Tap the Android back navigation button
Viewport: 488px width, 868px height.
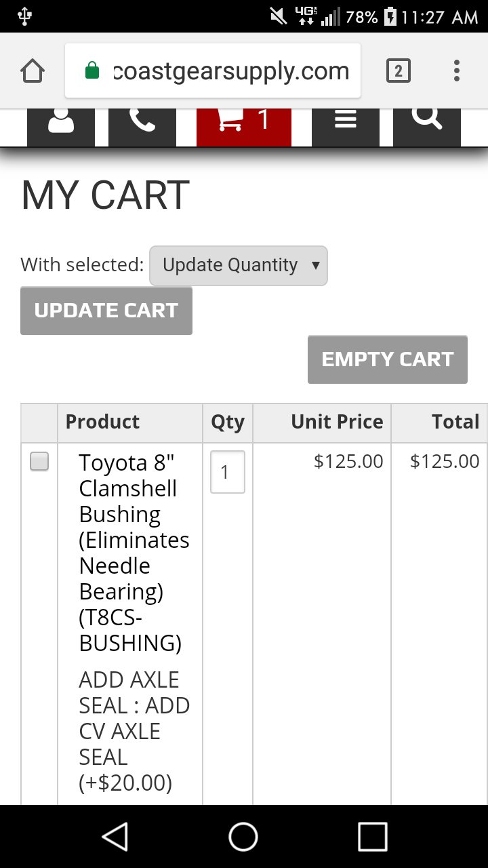pos(115,836)
